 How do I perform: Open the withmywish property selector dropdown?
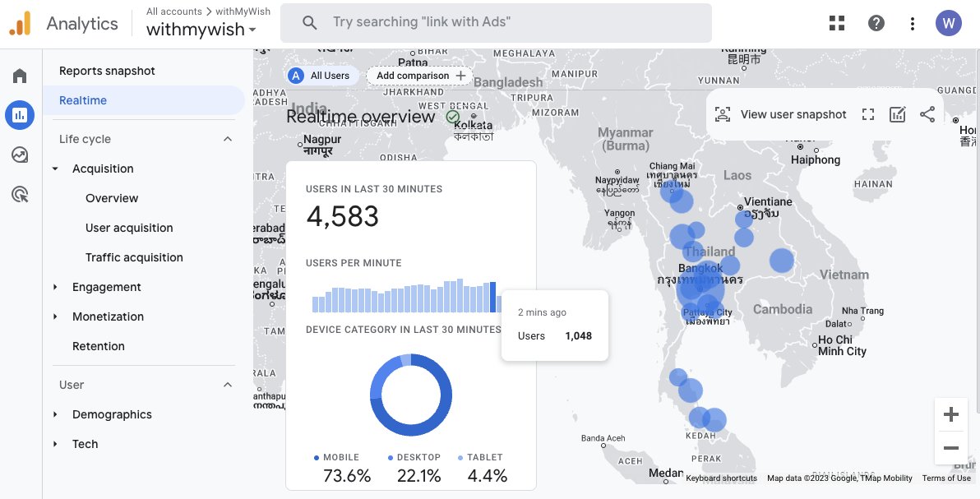[x=201, y=30]
